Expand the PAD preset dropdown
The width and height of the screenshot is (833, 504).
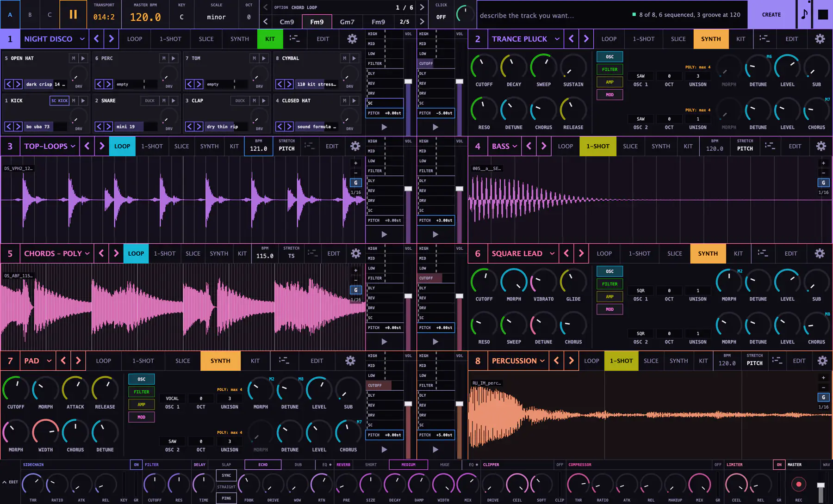49,361
